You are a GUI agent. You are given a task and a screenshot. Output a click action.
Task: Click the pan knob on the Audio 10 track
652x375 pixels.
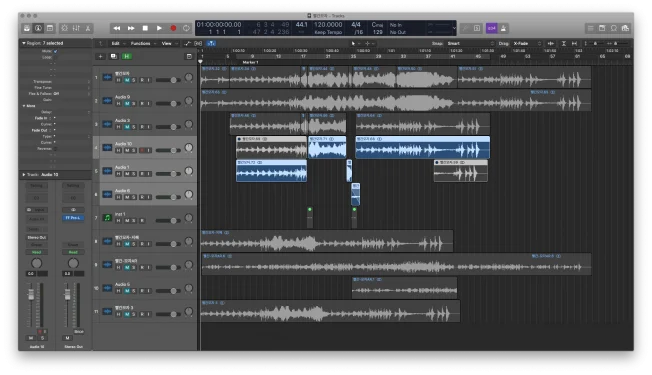point(189,148)
